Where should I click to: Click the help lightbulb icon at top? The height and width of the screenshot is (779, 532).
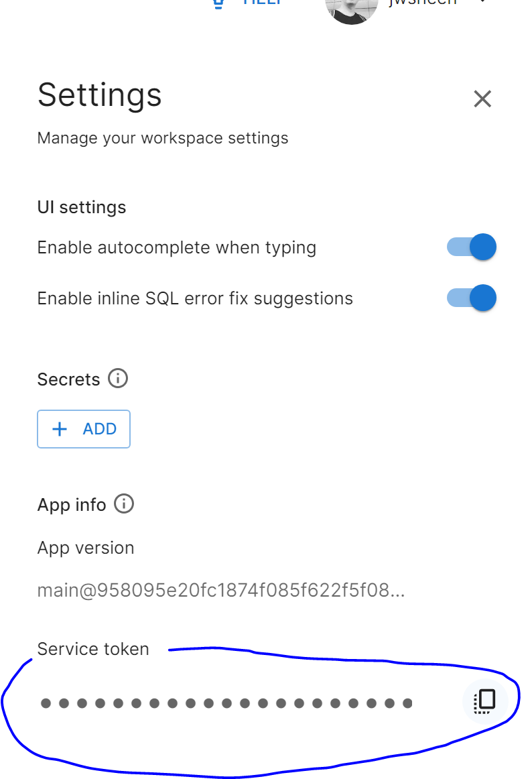click(218, 4)
